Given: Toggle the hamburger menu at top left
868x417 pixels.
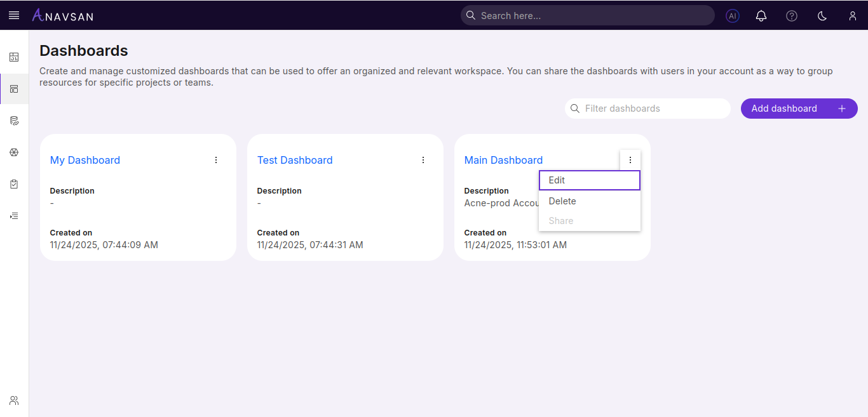Looking at the screenshot, I should pos(13,15).
